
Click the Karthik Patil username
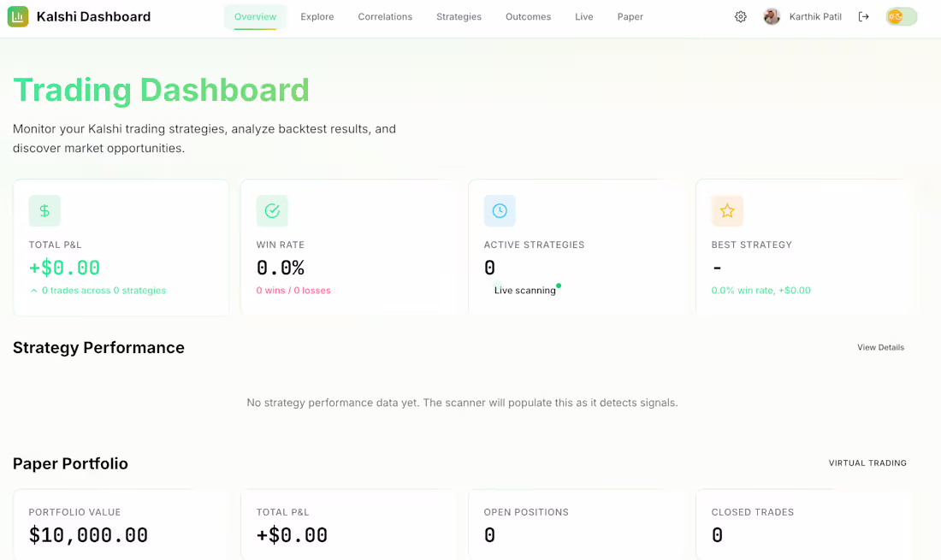pyautogui.click(x=815, y=17)
